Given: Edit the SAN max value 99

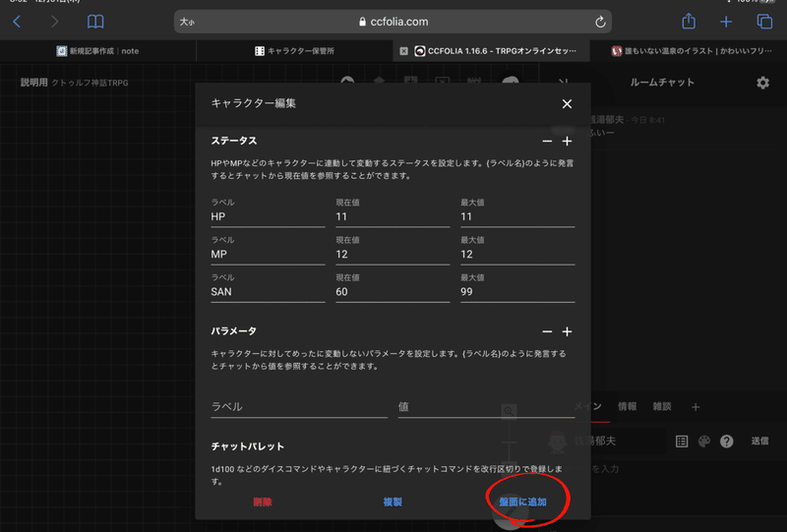Looking at the screenshot, I should click(517, 292).
